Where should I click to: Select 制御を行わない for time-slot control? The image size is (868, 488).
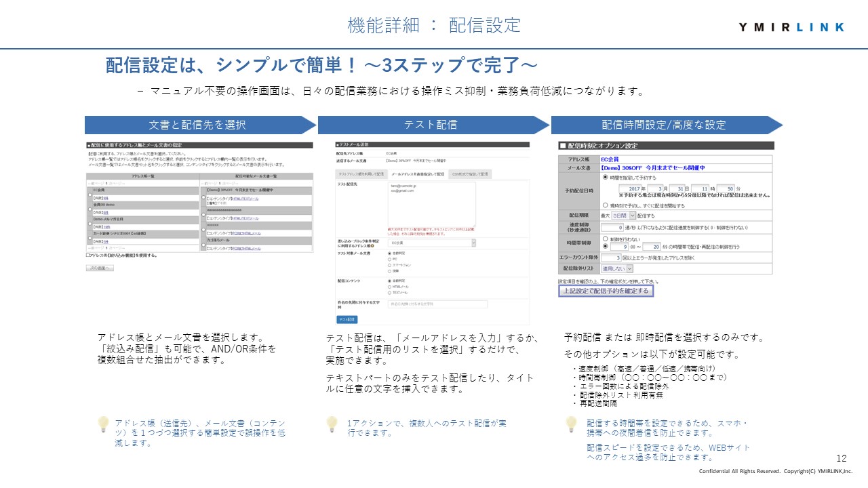click(x=605, y=239)
